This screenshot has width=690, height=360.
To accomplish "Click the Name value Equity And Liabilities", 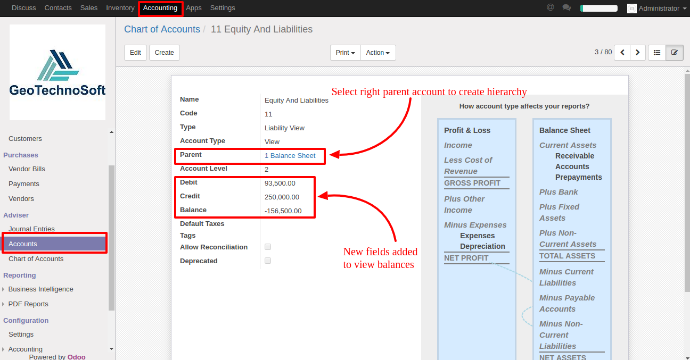I will (296, 100).
